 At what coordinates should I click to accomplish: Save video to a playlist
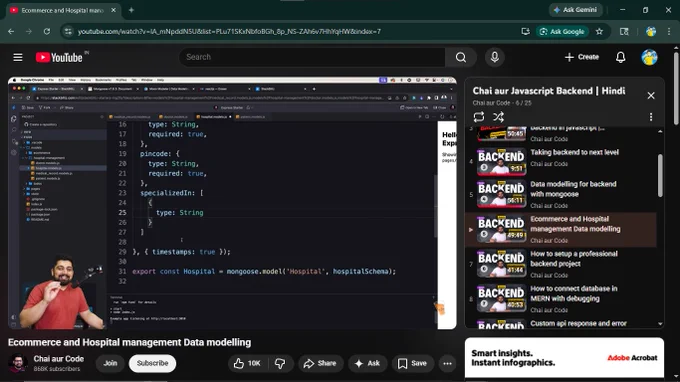click(412, 363)
